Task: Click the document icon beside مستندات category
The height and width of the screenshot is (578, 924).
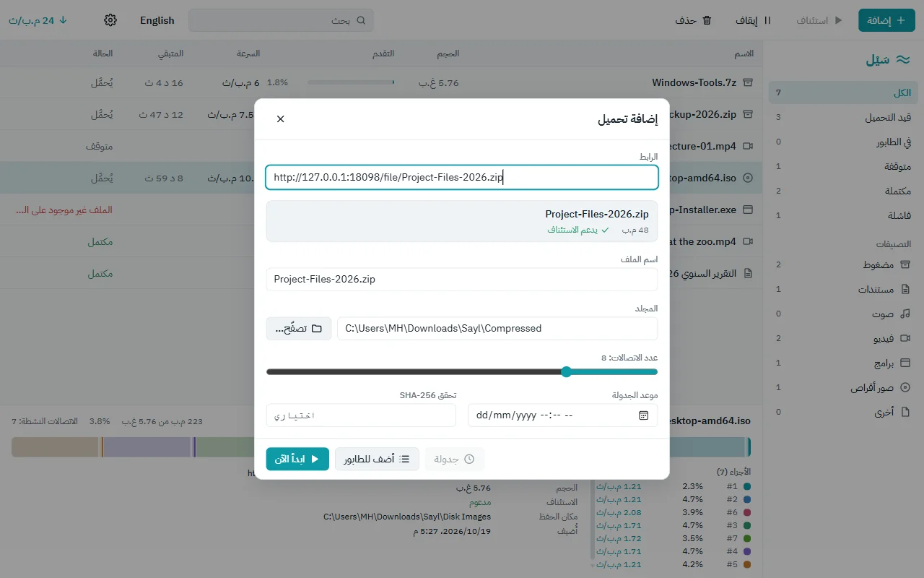Action: (x=905, y=290)
